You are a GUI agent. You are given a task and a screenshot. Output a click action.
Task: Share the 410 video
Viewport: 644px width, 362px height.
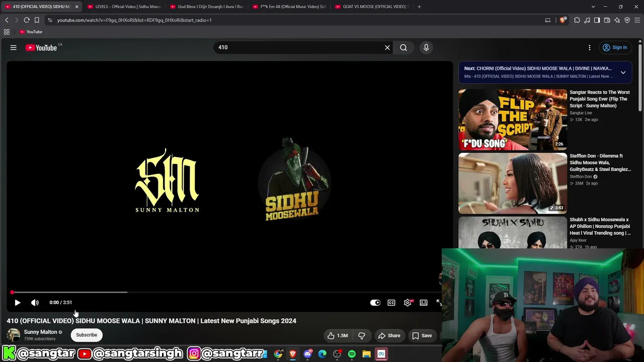coord(389,335)
